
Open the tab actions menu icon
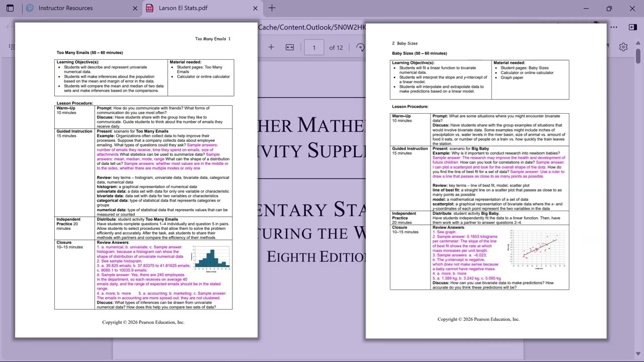10,8
